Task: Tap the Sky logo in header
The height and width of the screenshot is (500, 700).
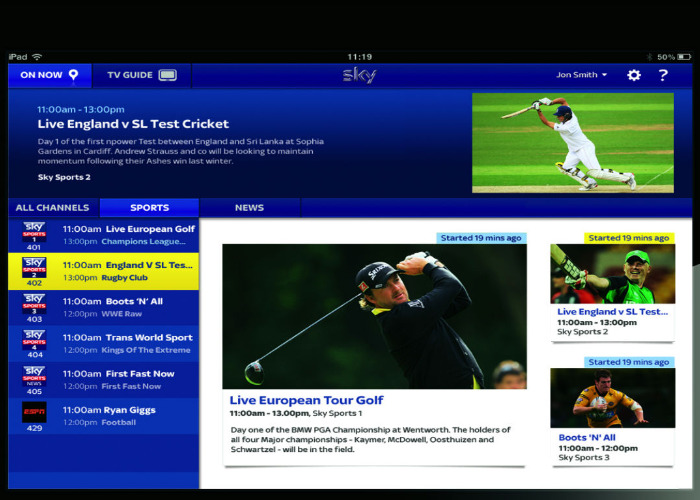Action: (x=360, y=75)
